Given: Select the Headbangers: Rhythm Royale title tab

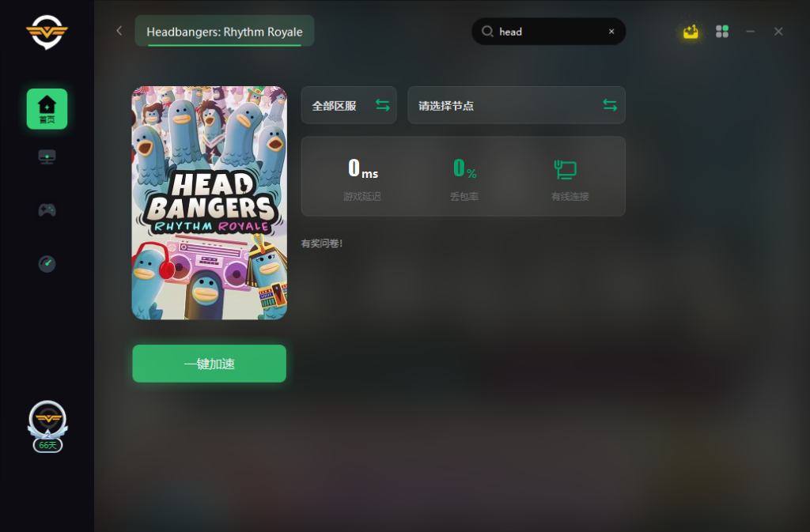Looking at the screenshot, I should 224,32.
